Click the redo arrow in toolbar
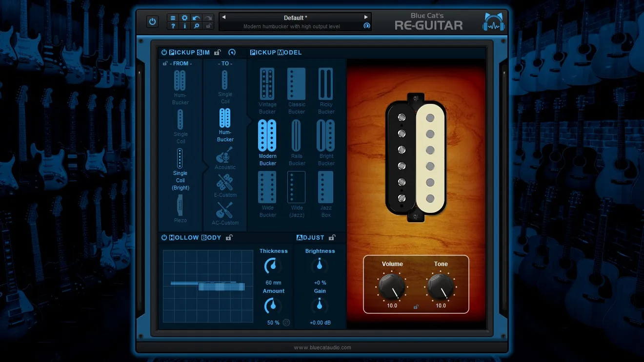Screen dimensions: 644x362 [208, 18]
